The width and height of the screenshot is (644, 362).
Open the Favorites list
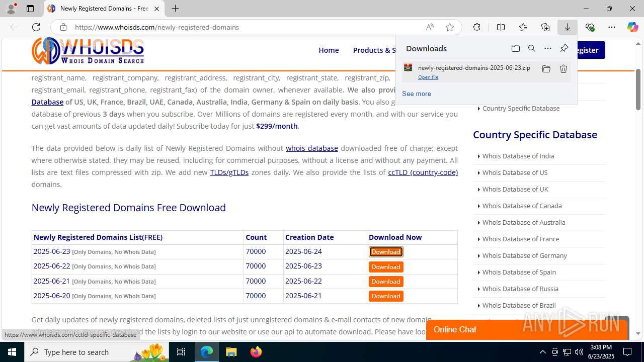click(x=523, y=27)
